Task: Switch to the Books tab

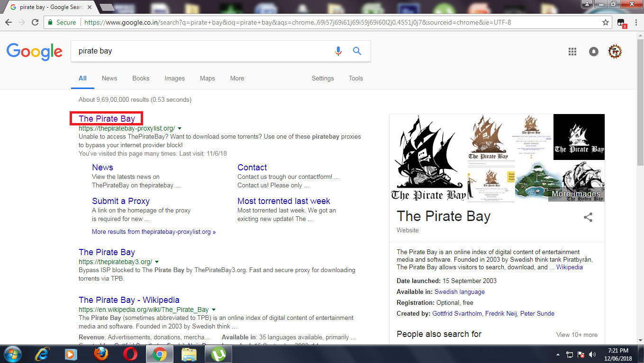Action: 141,79
